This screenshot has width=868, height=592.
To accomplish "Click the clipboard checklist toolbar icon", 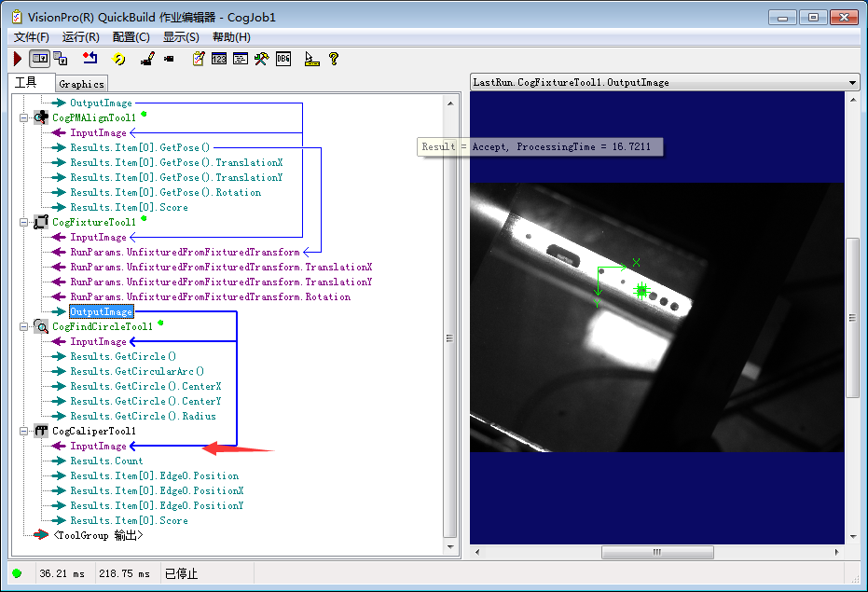I will (198, 59).
